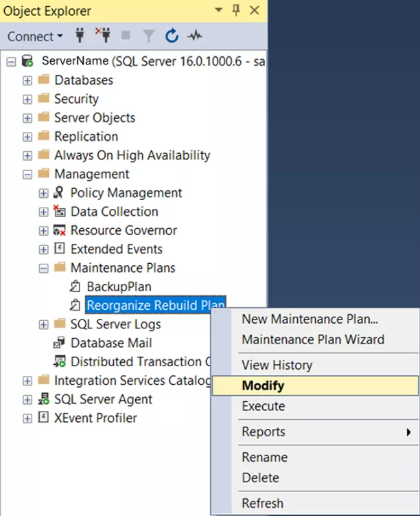Select the Database Mail tree item

tap(111, 343)
